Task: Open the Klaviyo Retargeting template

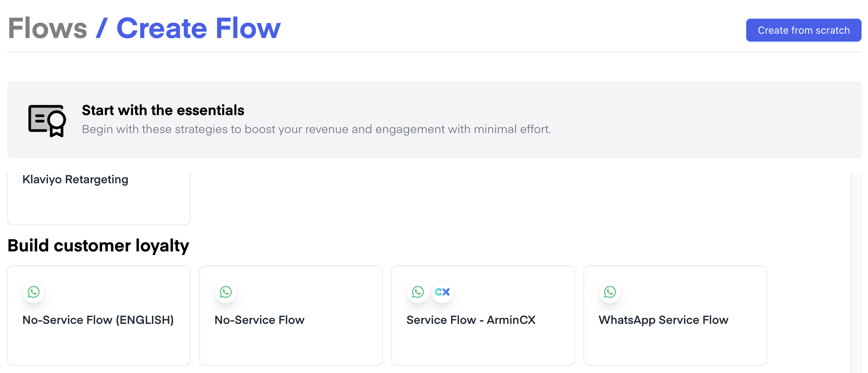Action: (75, 179)
